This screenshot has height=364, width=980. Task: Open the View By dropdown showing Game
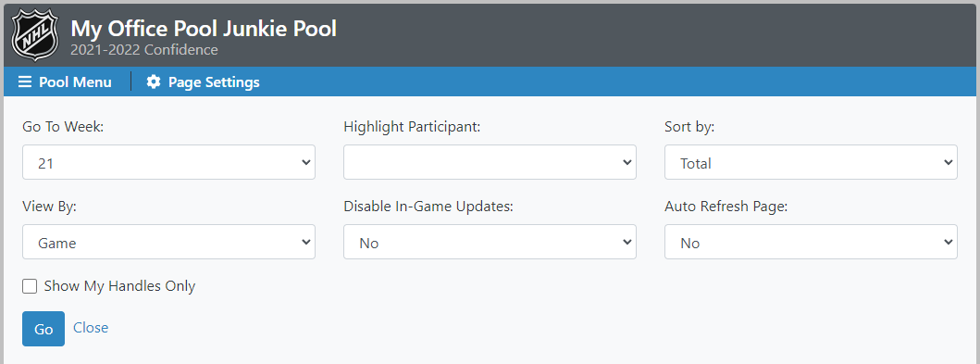[168, 242]
